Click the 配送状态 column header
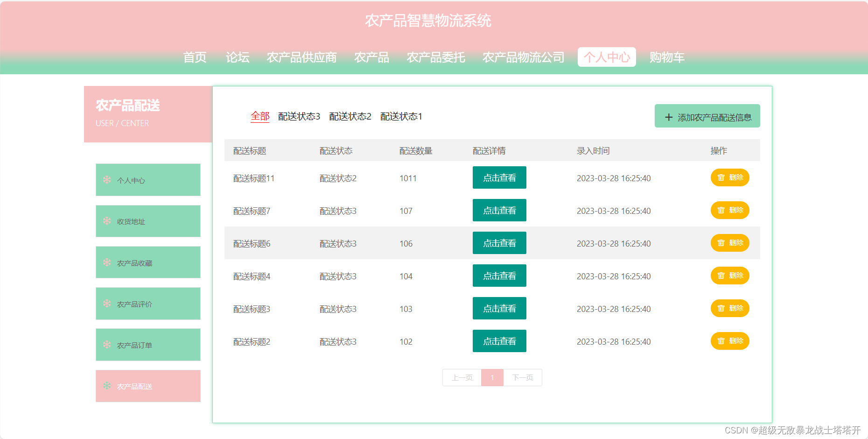 [x=336, y=151]
